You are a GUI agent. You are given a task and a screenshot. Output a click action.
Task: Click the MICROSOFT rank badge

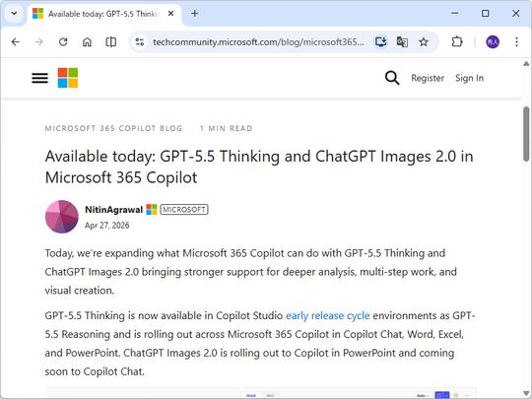coord(184,210)
